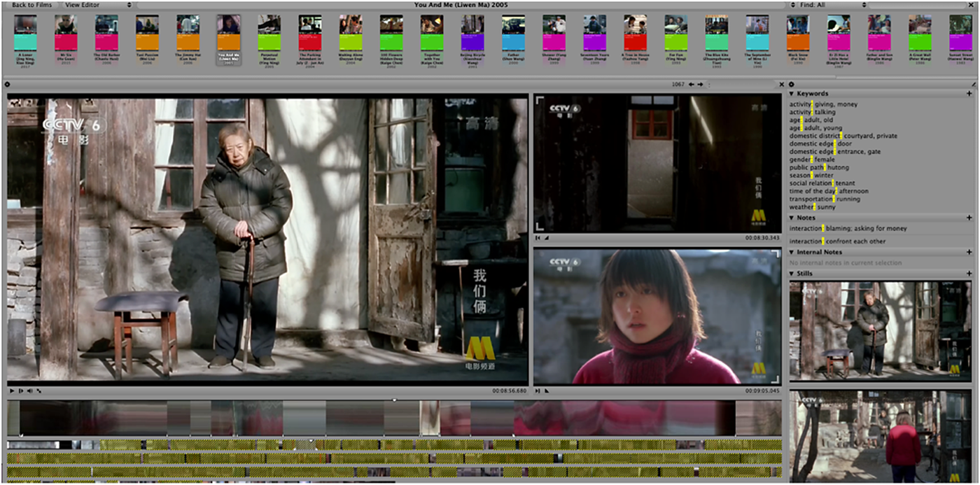Click the left arrow next to 1067
The image size is (980, 485).
click(691, 84)
